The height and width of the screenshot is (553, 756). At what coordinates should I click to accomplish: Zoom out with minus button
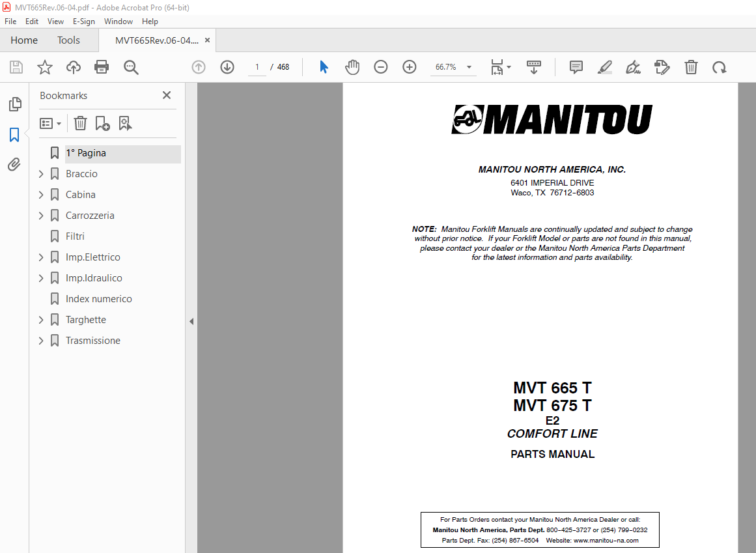point(381,67)
